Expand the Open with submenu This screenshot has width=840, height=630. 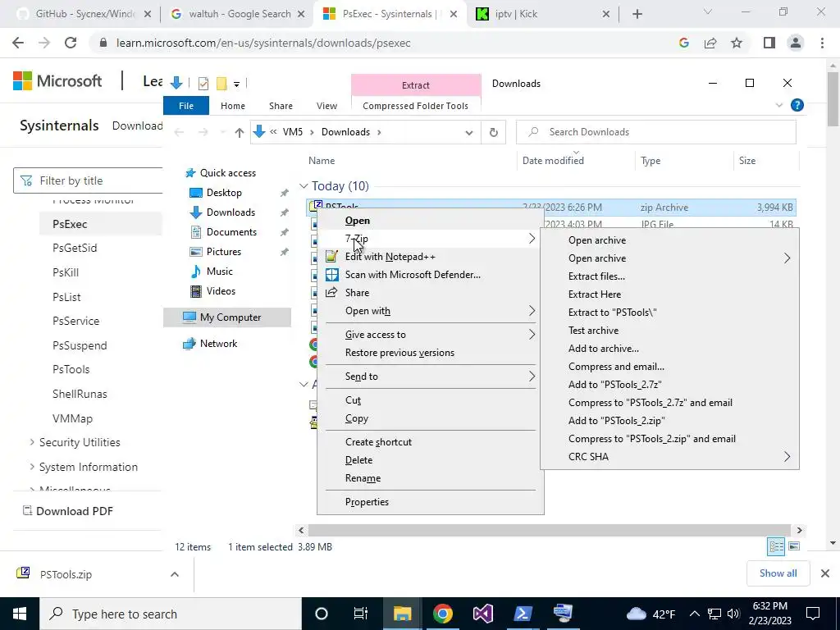tap(532, 311)
